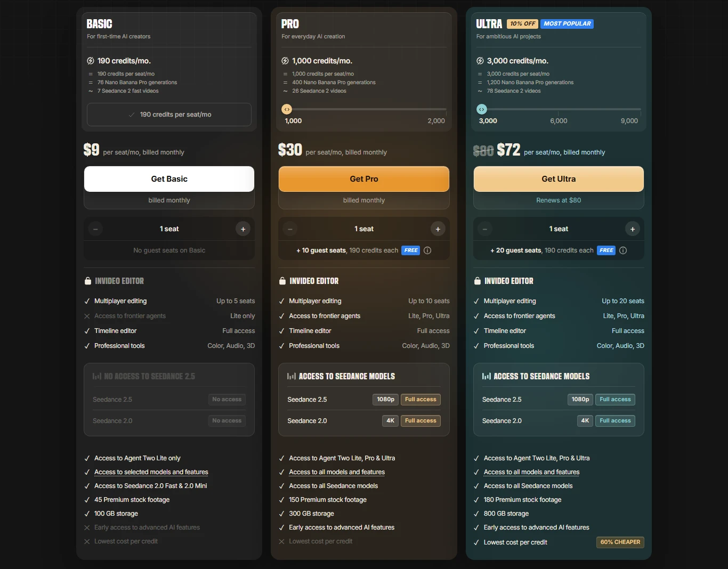Add a seat to the Pro plan

[x=438, y=229]
